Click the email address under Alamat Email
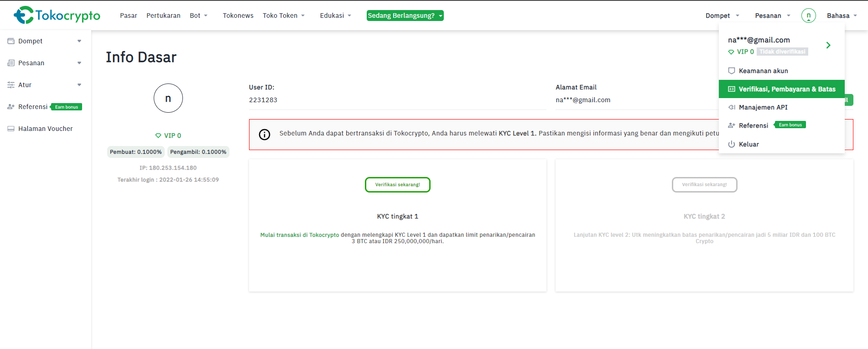Image resolution: width=868 pixels, height=349 pixels. tap(583, 100)
